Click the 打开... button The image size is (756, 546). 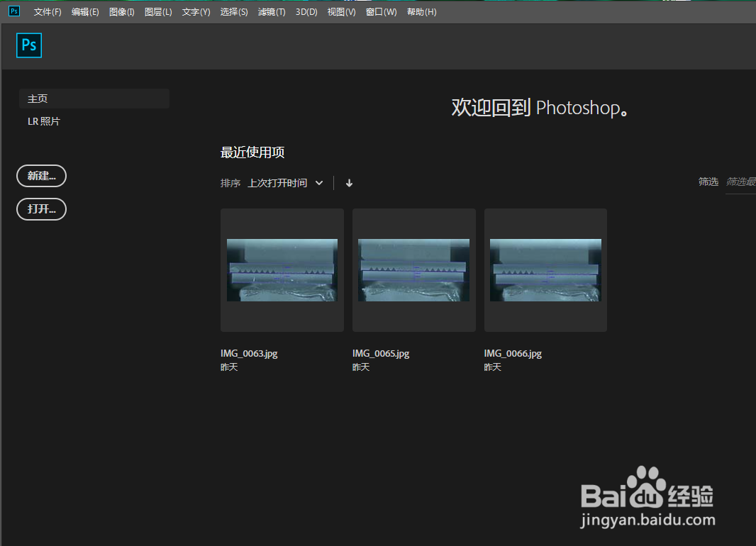[x=41, y=209]
